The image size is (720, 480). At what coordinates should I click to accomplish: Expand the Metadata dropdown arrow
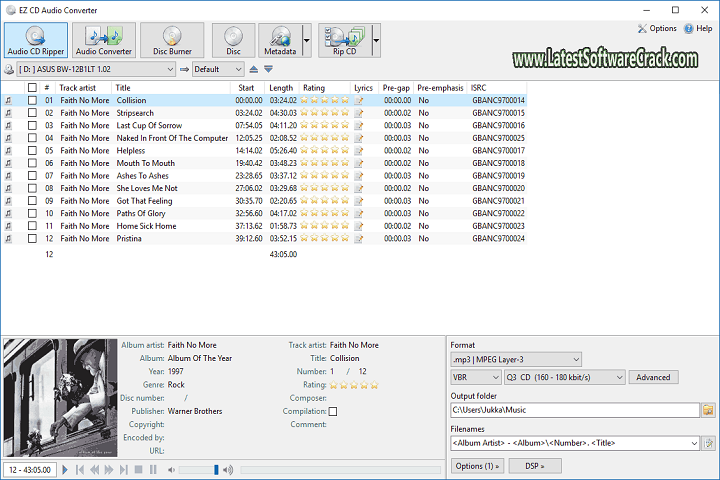pyautogui.click(x=307, y=40)
